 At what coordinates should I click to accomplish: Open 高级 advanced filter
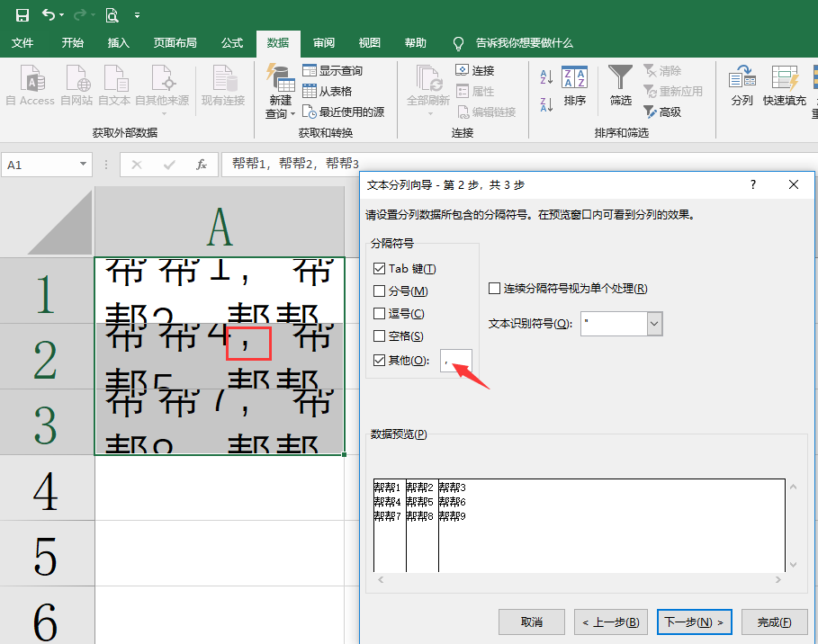tap(662, 112)
